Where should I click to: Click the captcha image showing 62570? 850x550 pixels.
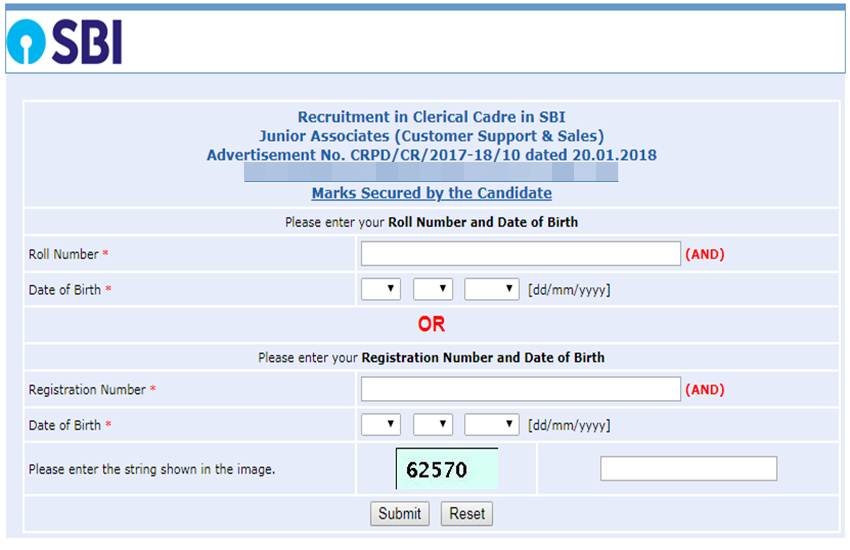click(x=446, y=469)
